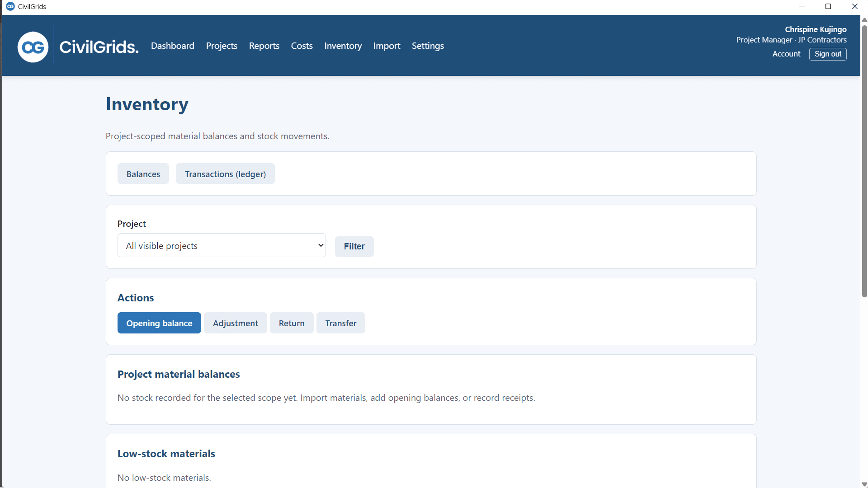Screen dimensions: 868x488
Task: Start an Opening balance action
Action: (159, 323)
